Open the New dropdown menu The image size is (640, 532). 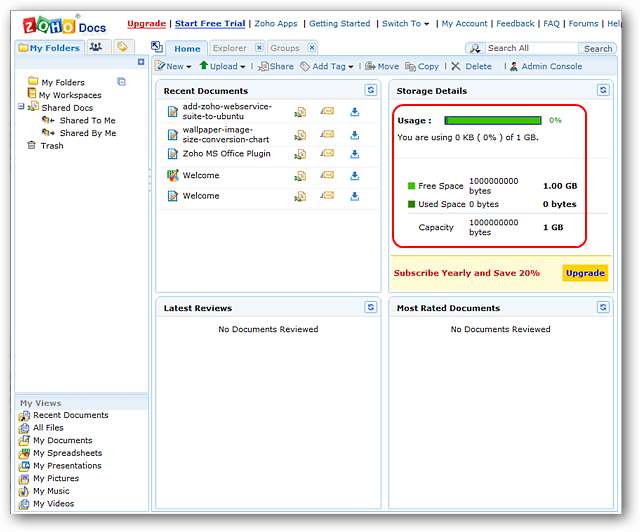pos(174,66)
